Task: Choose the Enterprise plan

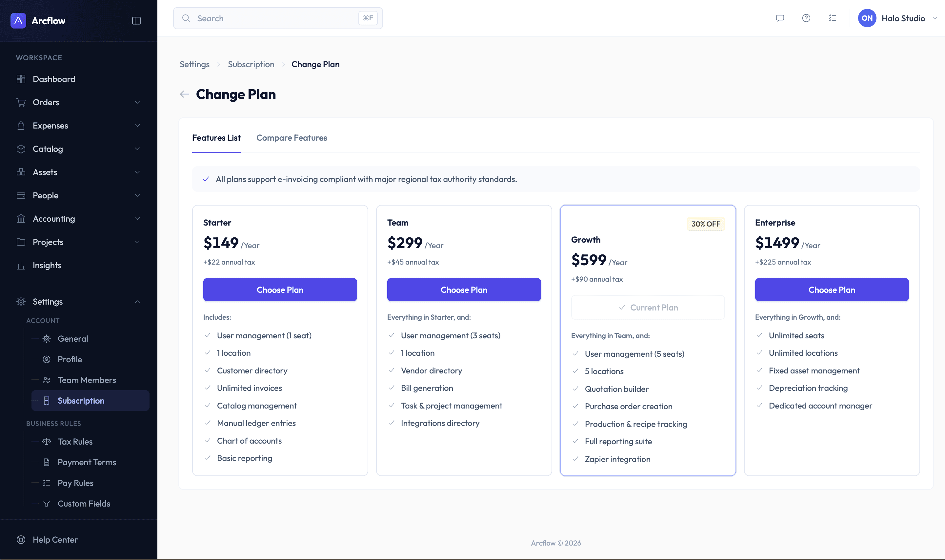Action: point(832,290)
